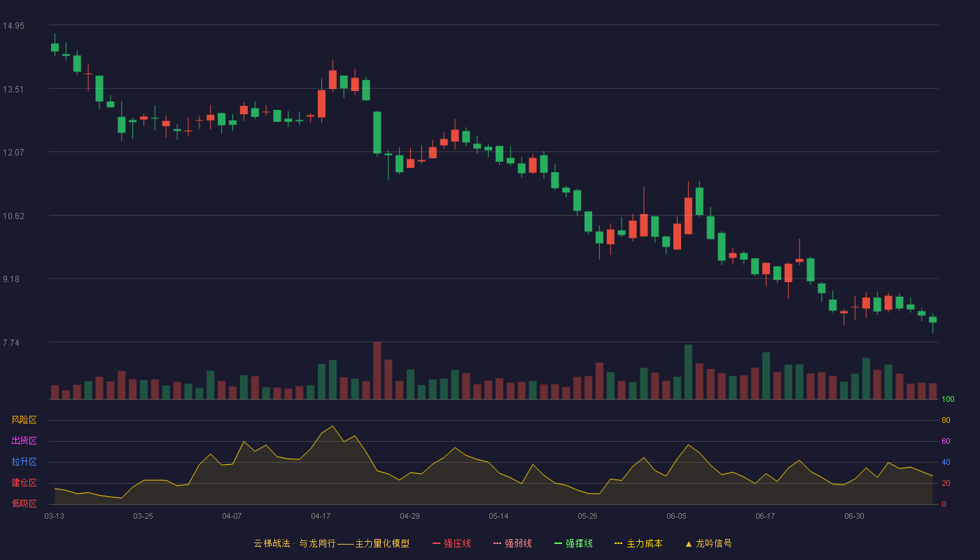Click the 06-05 date label

[676, 516]
